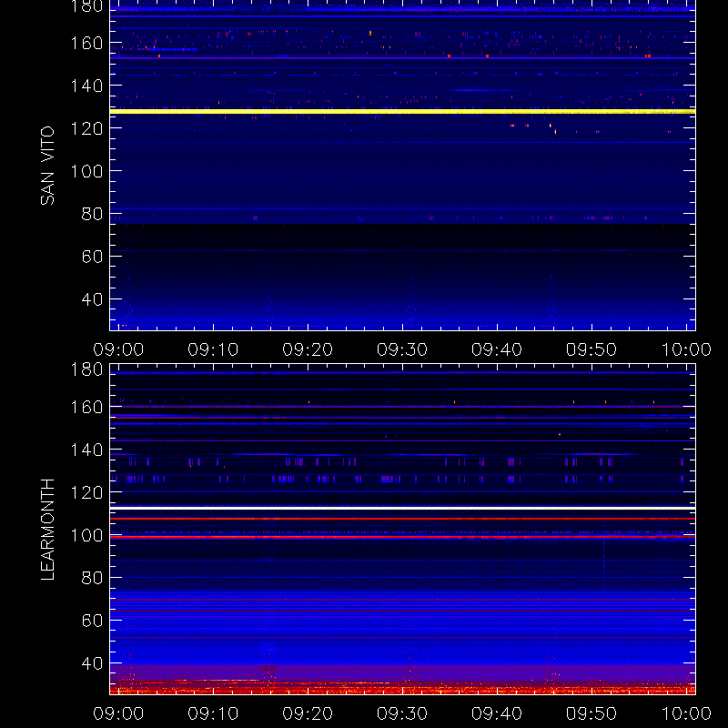The width and height of the screenshot is (728, 728).
Task: Click 09:10 time label under San Vito plot
Action: [x=213, y=349]
